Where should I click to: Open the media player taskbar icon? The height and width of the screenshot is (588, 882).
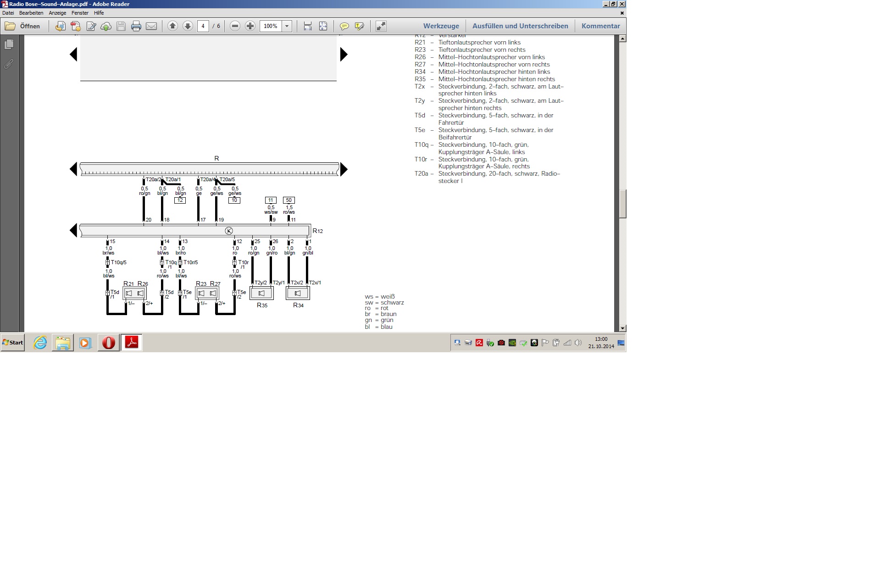[x=85, y=343]
